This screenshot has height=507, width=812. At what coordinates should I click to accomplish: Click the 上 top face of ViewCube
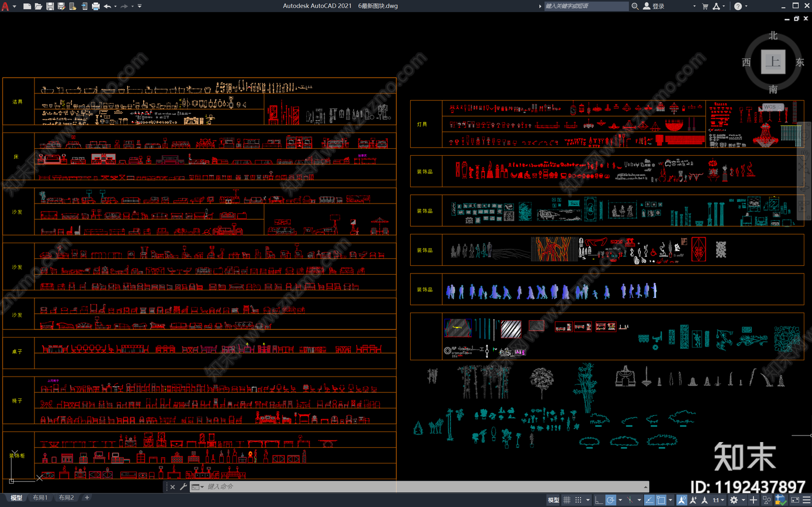point(773,62)
